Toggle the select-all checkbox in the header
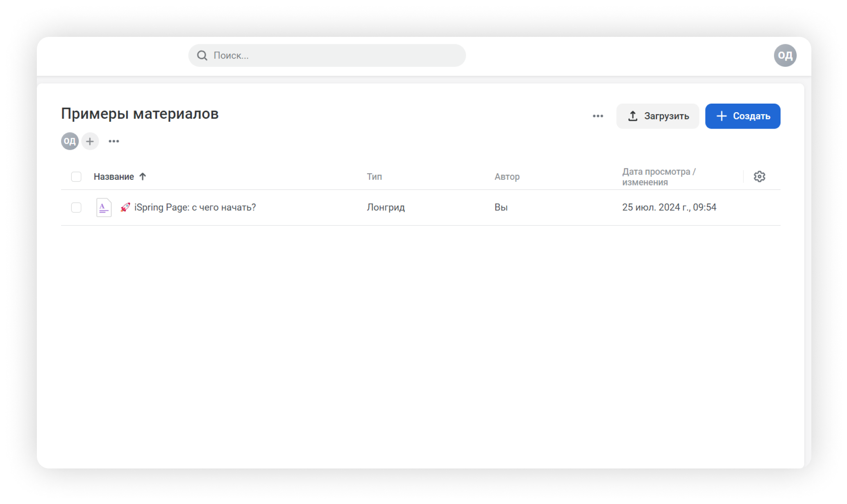 pos(76,177)
